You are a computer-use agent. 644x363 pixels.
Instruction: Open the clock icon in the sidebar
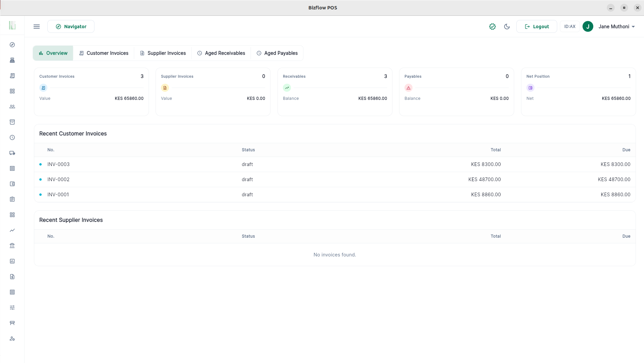[x=12, y=137]
